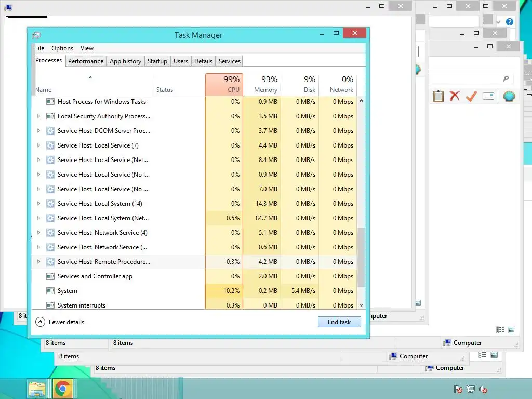Viewport: 532px width, 399px height.
Task: Click gear icon of Service Host: Network Service (4)
Action: pyautogui.click(x=50, y=232)
